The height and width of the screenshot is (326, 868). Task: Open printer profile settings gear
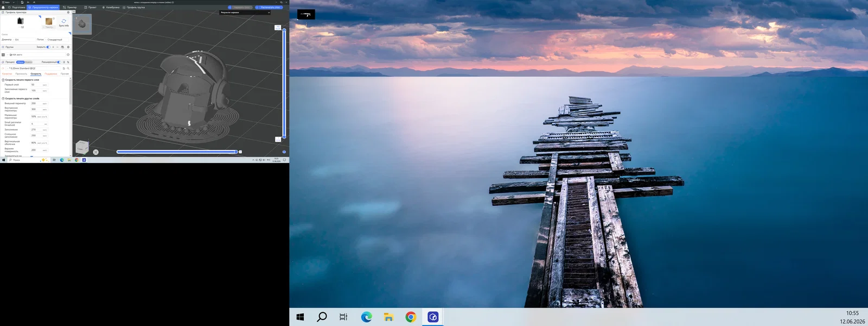pyautogui.click(x=68, y=12)
